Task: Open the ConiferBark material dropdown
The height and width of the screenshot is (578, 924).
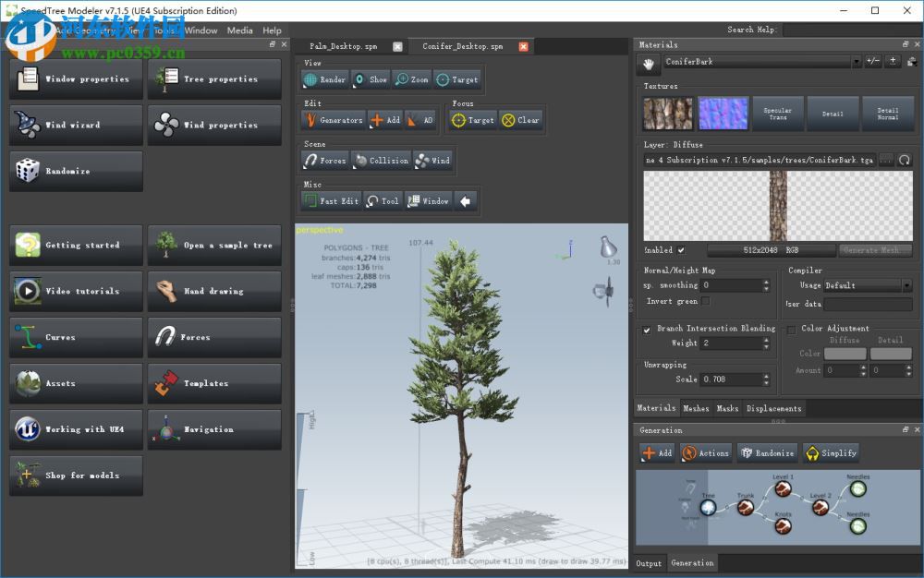Action: tap(857, 63)
